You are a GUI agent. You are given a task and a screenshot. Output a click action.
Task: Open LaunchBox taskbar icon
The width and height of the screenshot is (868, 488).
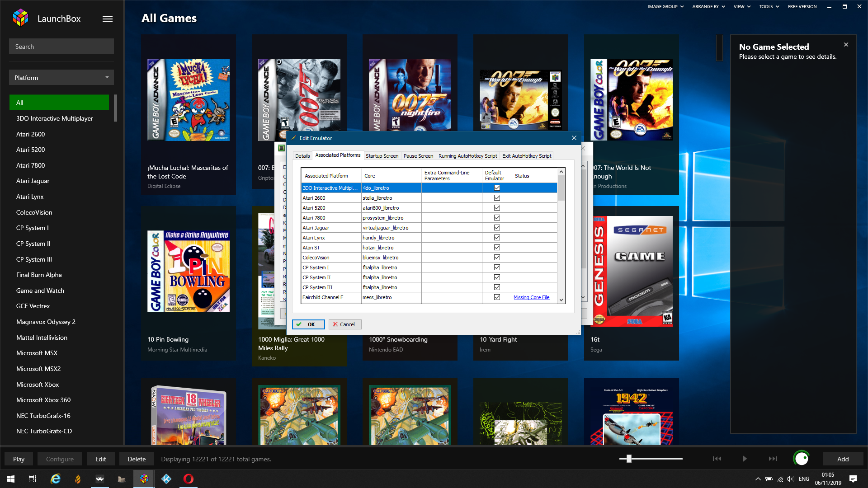coord(144,479)
